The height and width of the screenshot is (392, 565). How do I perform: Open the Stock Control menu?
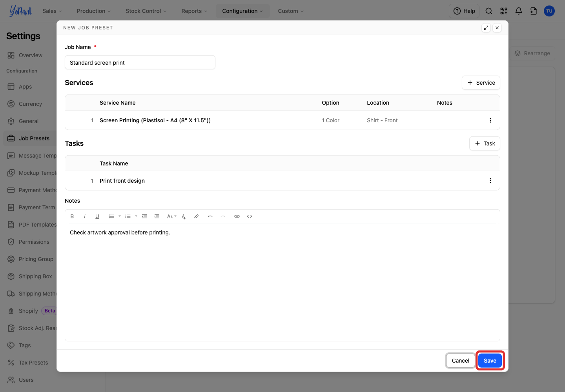point(146,11)
